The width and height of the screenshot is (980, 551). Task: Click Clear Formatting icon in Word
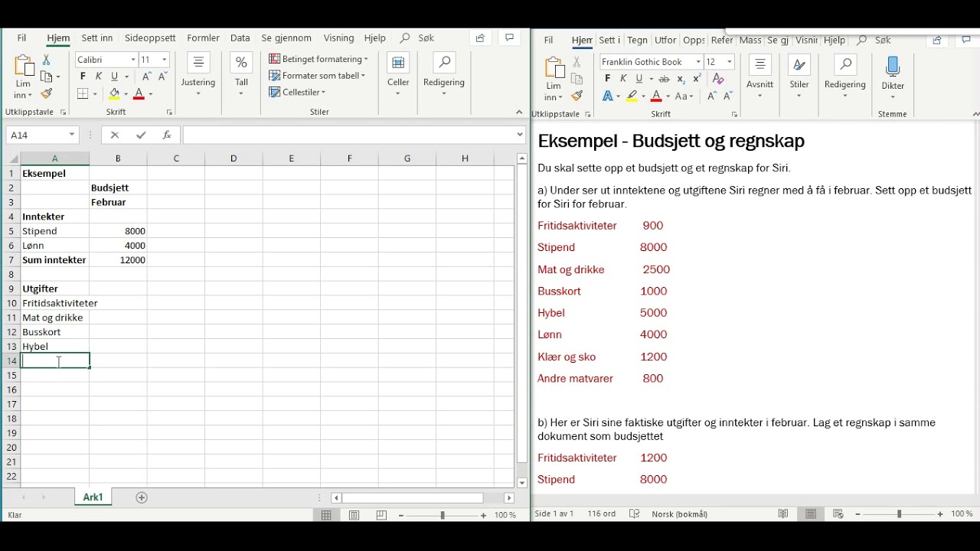coord(717,79)
